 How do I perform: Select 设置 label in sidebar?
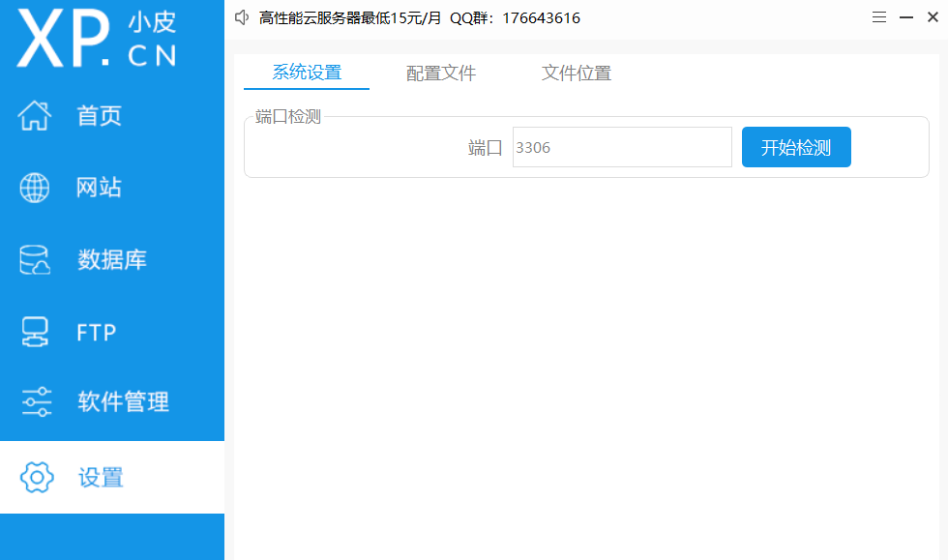click(x=101, y=477)
